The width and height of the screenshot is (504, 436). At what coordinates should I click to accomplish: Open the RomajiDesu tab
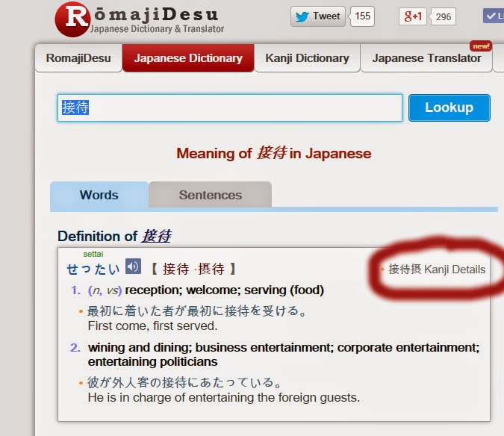pos(78,58)
